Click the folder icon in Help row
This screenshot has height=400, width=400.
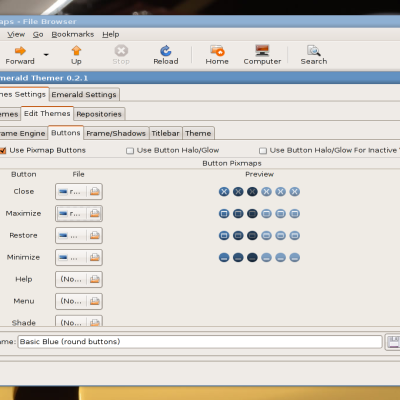coord(95,279)
